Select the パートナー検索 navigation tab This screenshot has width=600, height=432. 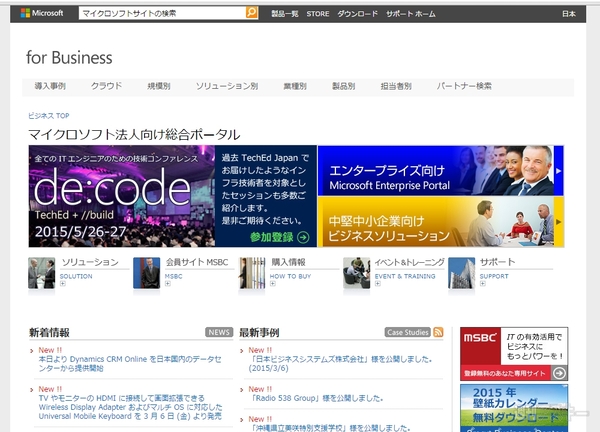pyautogui.click(x=464, y=86)
